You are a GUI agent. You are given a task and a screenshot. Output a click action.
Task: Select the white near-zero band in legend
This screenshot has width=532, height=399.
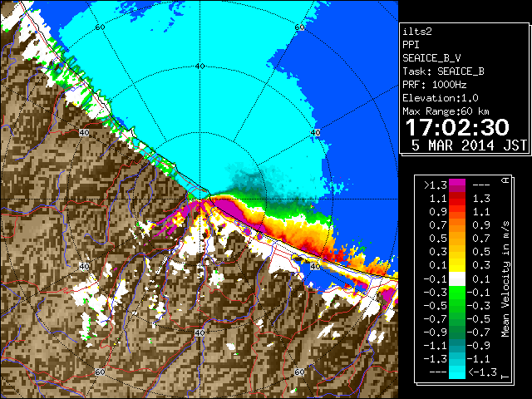point(457,279)
